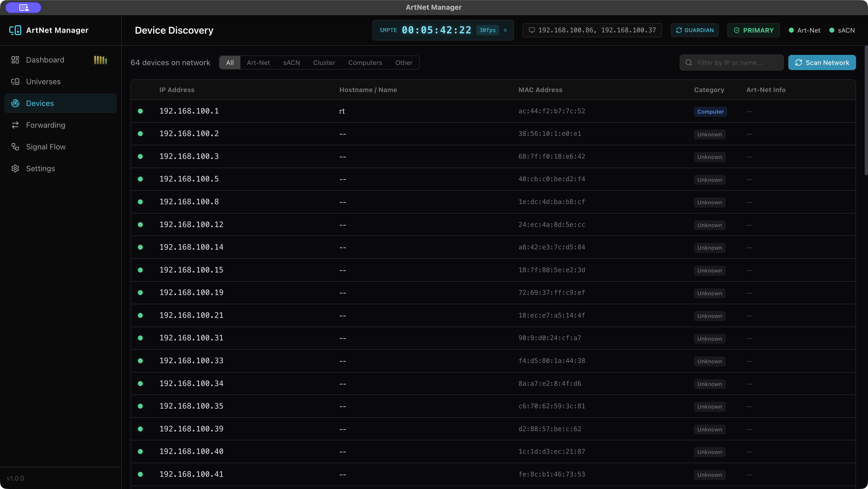Click the Scan Network refresh icon

point(799,62)
